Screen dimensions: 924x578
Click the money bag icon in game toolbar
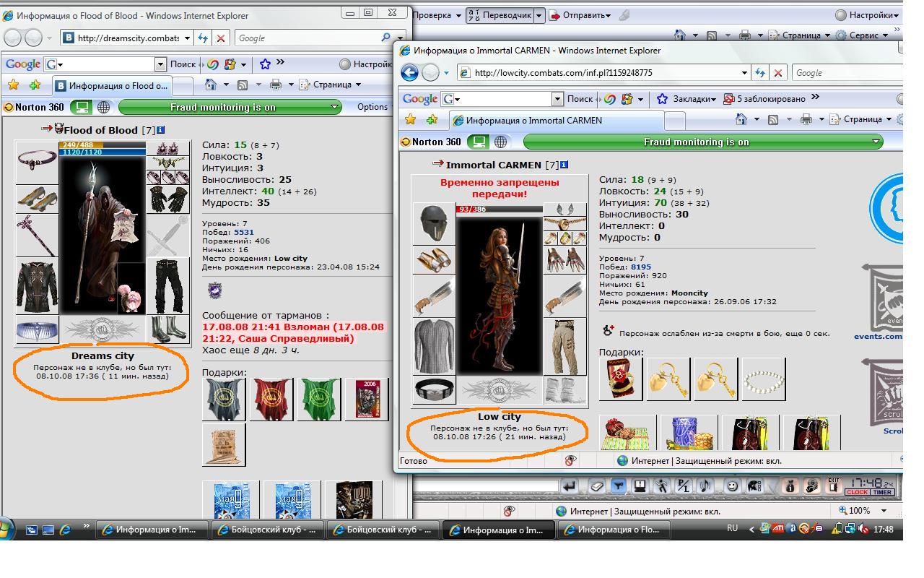pos(790,486)
